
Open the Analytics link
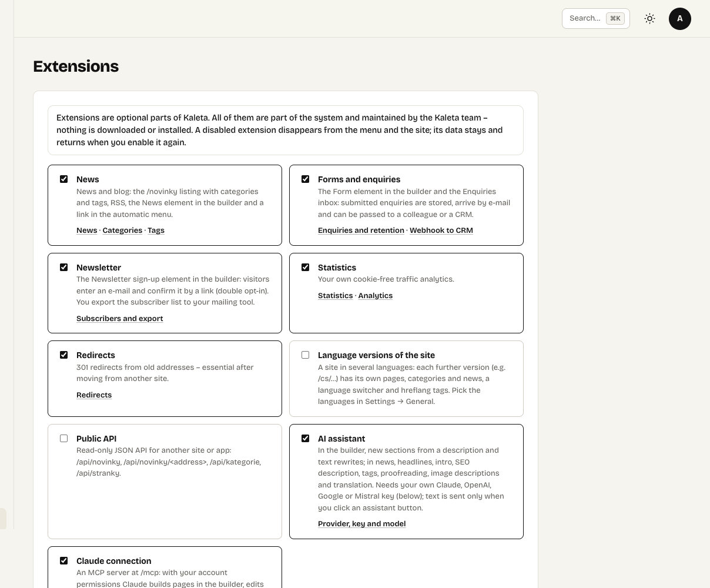(375, 296)
